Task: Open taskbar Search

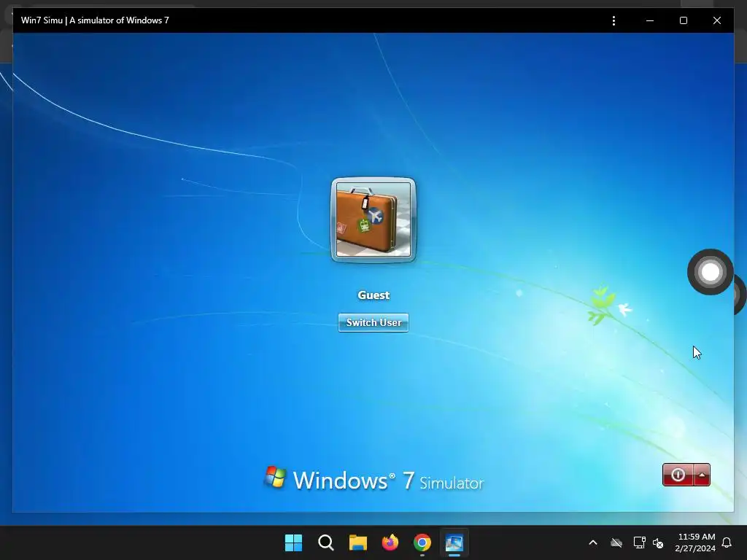Action: 326,542
